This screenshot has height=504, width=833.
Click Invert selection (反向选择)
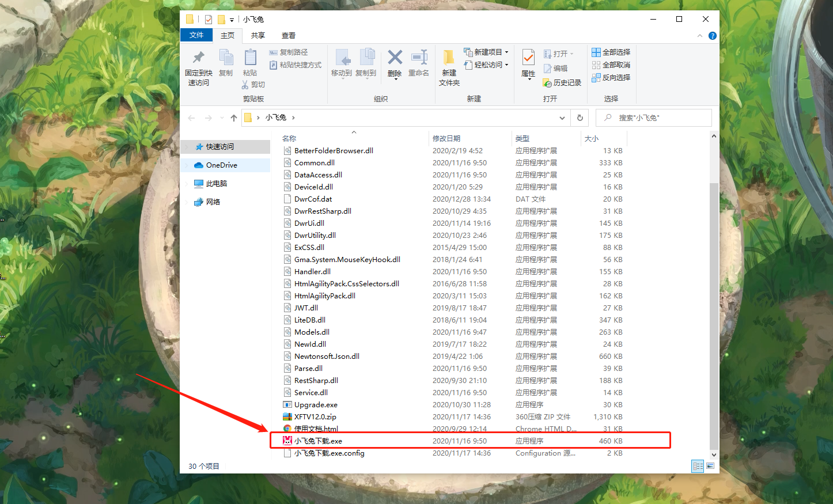tap(611, 78)
